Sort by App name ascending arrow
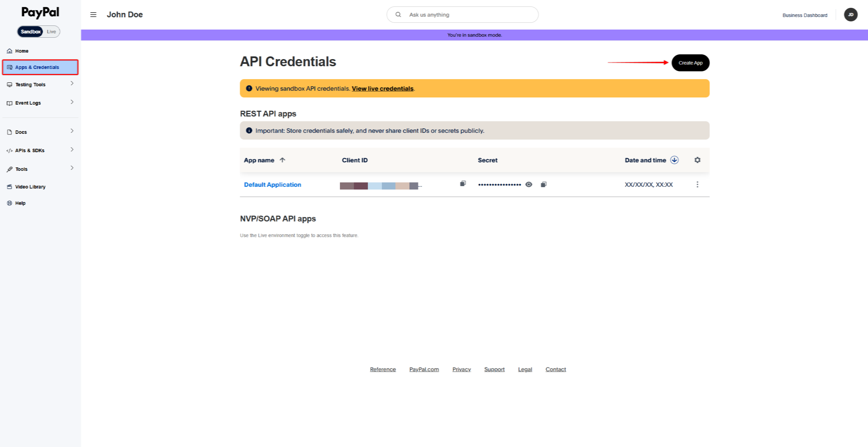868x447 pixels. click(282, 160)
